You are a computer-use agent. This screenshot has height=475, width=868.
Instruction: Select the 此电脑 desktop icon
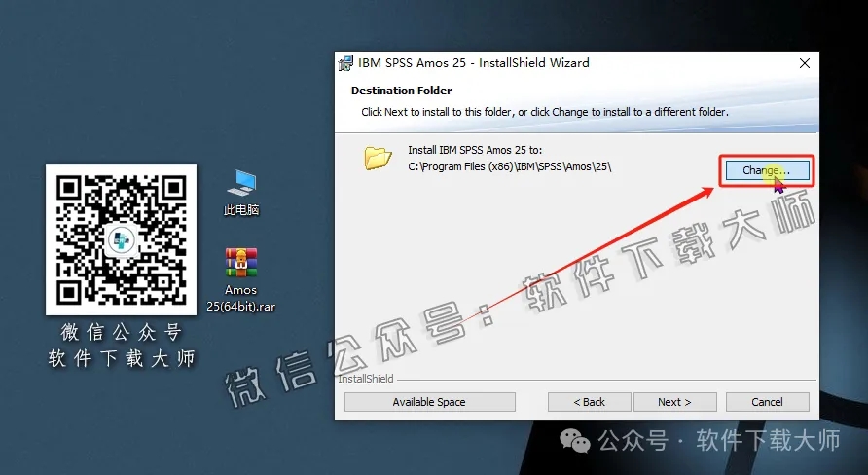click(241, 193)
